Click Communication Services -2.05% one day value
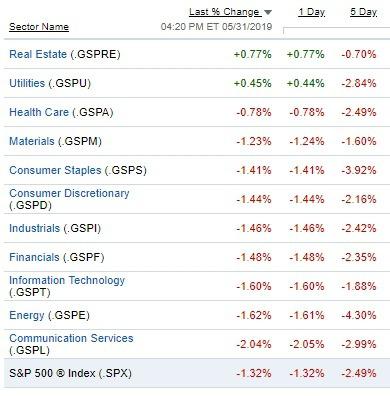 pos(307,344)
